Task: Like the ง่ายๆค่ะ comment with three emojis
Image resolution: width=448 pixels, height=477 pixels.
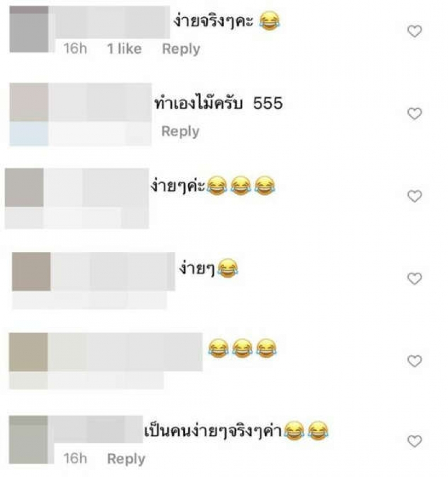Action: click(414, 196)
